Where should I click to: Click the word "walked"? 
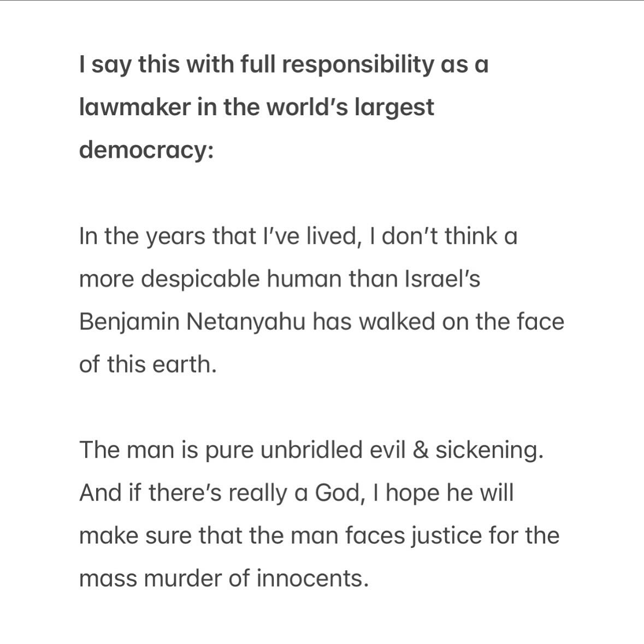(396, 322)
